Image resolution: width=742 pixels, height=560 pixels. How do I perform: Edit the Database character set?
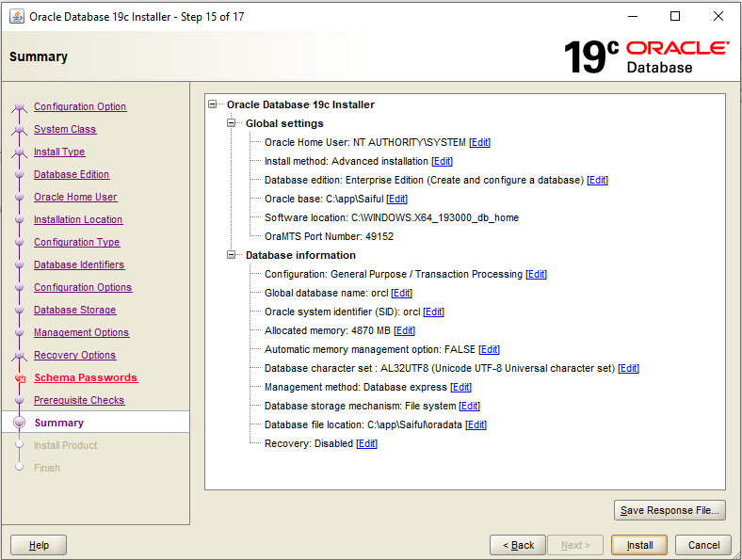pos(628,368)
